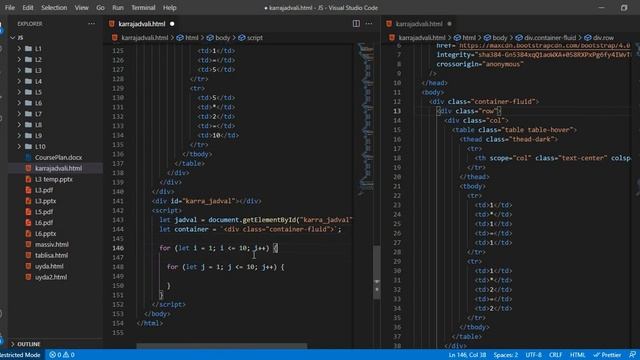Open the Selection menu
Viewport: 640px width, 360px height.
[x=54, y=8]
